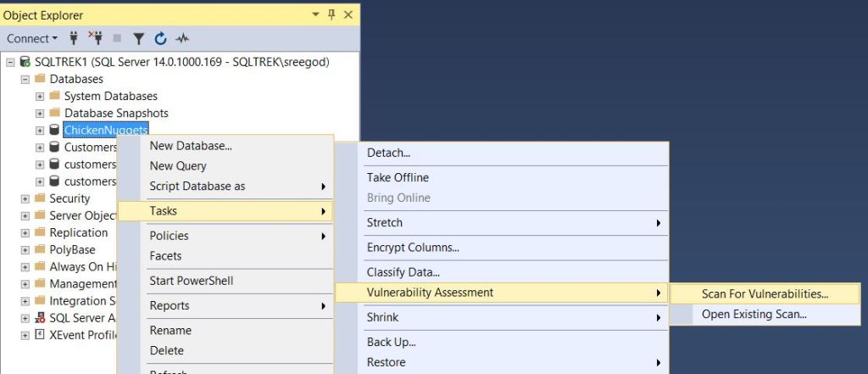Click the Disconnect plug icon
Image resolution: width=868 pixels, height=374 pixels.
click(x=95, y=38)
